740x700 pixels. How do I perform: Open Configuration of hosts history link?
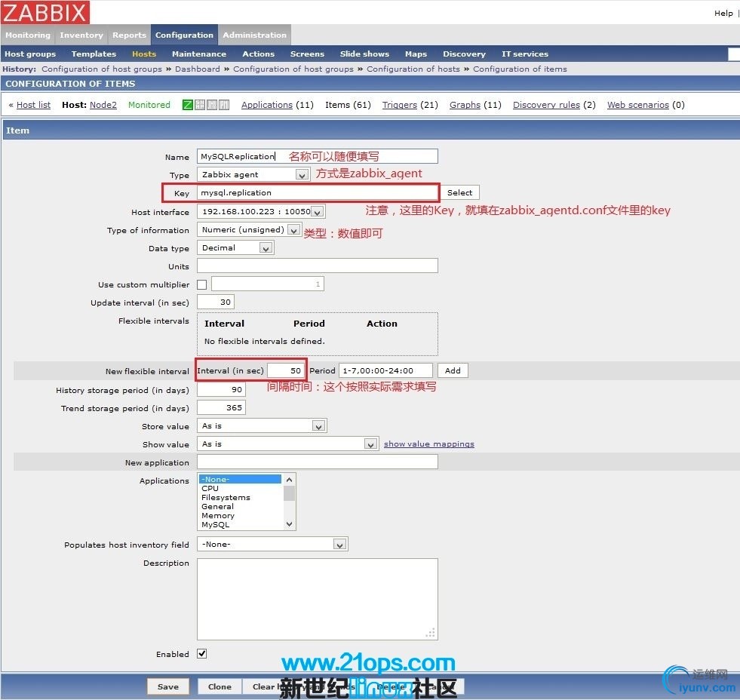[x=413, y=69]
